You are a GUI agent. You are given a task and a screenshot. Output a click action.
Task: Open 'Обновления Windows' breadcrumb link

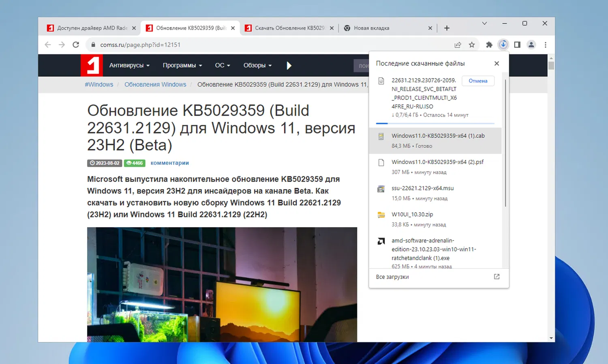pyautogui.click(x=155, y=85)
